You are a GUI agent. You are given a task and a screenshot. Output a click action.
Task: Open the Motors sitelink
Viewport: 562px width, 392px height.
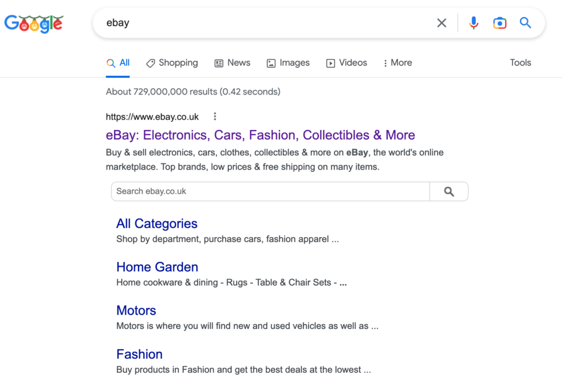tap(136, 310)
